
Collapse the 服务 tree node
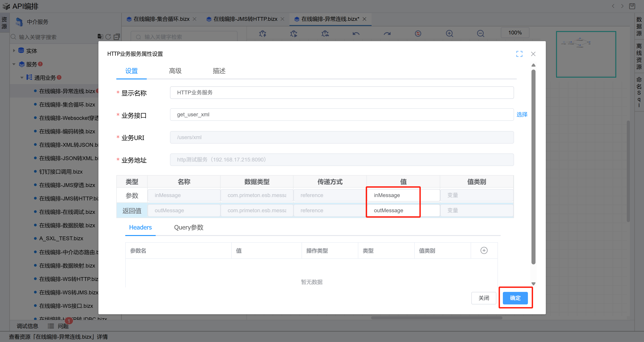14,64
